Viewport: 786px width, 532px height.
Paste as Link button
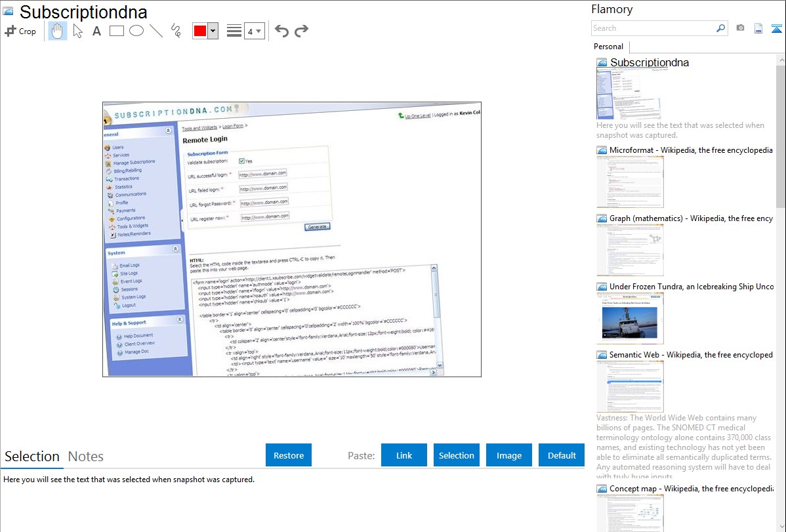pyautogui.click(x=404, y=455)
